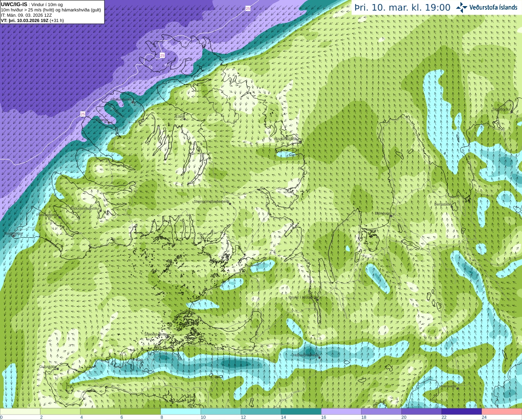
Task: Pick the lavender 16–18 m/s legend swatch
Action: point(341,411)
